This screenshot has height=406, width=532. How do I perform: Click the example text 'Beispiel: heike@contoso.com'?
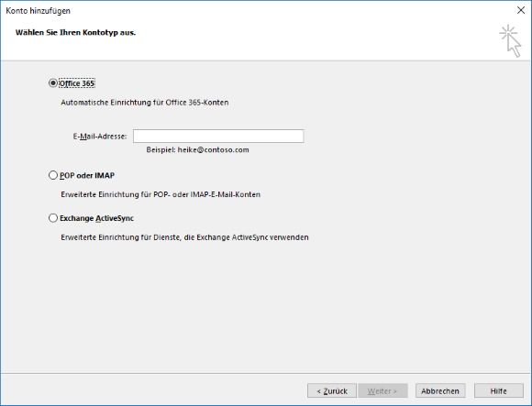click(197, 149)
